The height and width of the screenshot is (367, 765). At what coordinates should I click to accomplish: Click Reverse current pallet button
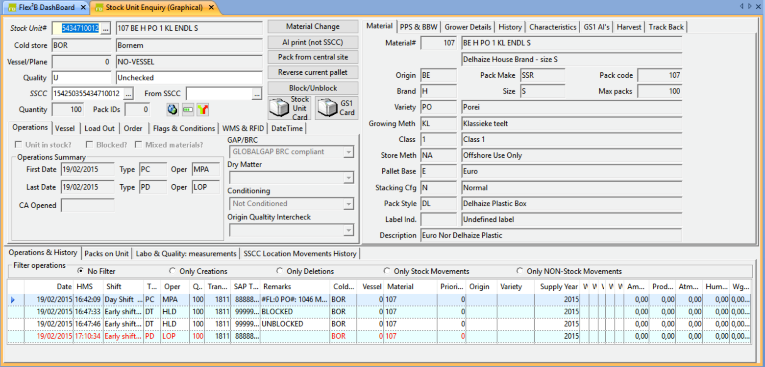[313, 72]
